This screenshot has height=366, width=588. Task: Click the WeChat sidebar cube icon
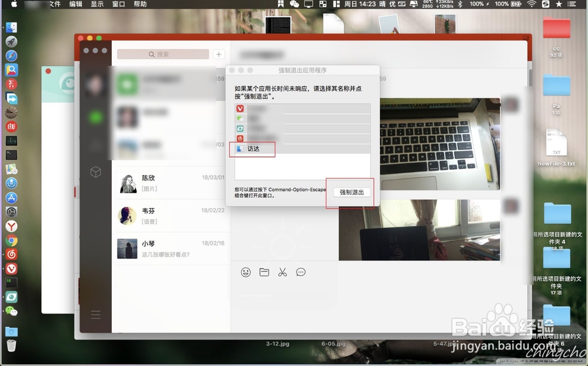click(96, 172)
